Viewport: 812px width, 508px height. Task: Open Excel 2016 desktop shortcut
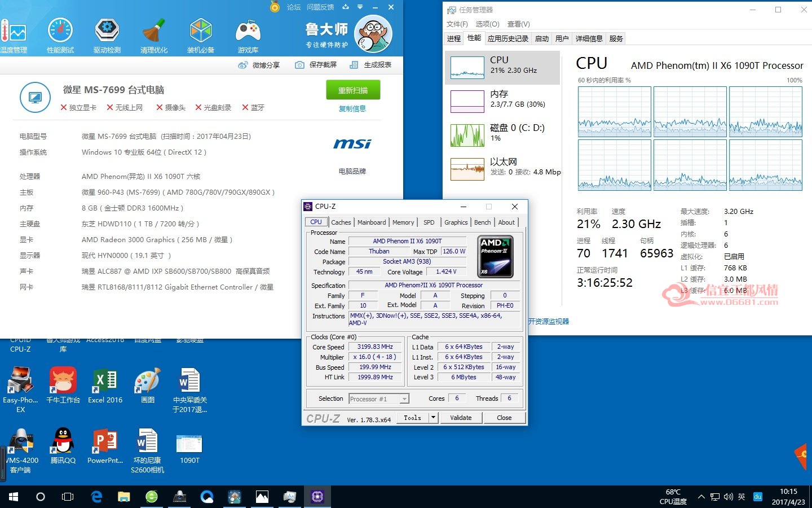(105, 386)
